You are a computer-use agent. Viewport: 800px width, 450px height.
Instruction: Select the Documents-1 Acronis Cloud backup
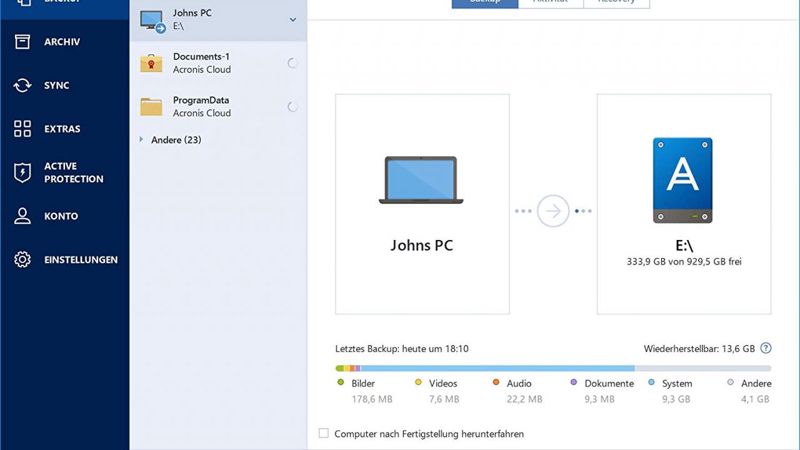coord(218,63)
